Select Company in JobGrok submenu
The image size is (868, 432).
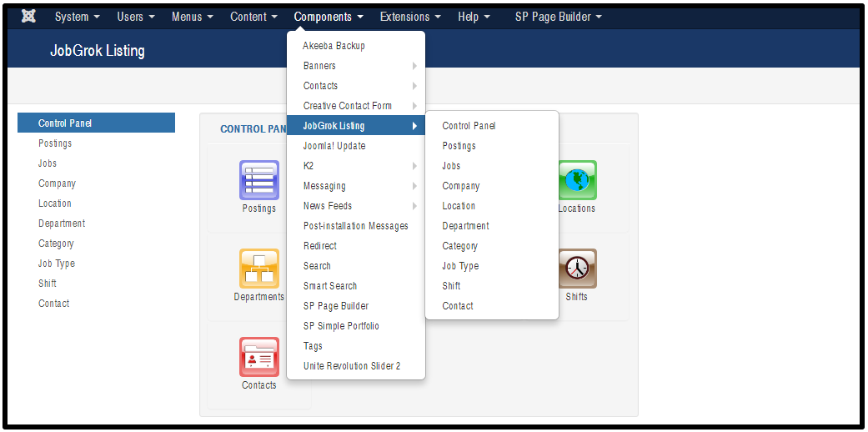(x=492, y=186)
